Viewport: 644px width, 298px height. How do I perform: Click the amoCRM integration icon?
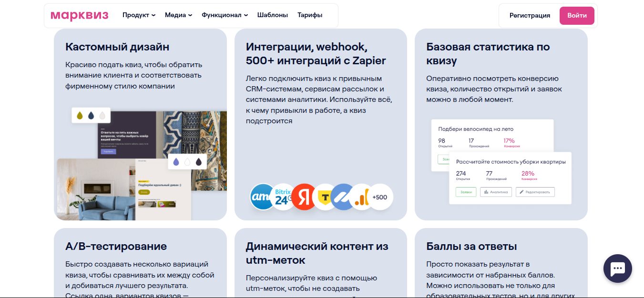click(262, 197)
